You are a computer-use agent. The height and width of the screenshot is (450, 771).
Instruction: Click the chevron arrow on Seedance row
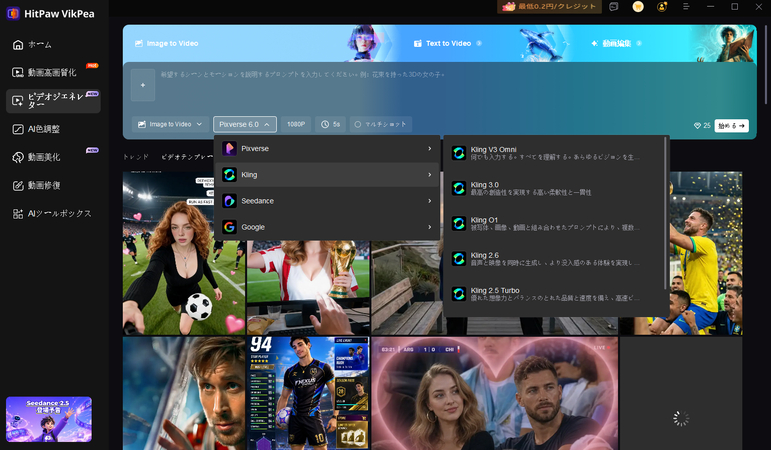430,201
